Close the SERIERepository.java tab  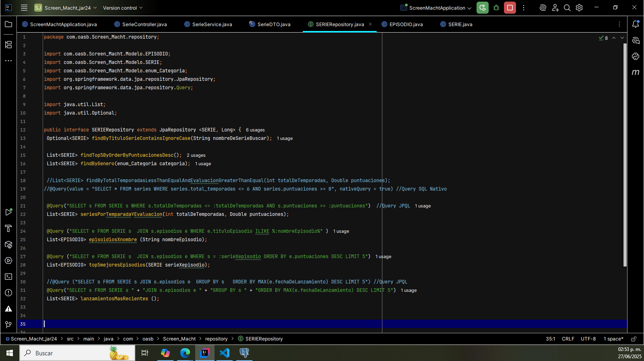(x=370, y=24)
